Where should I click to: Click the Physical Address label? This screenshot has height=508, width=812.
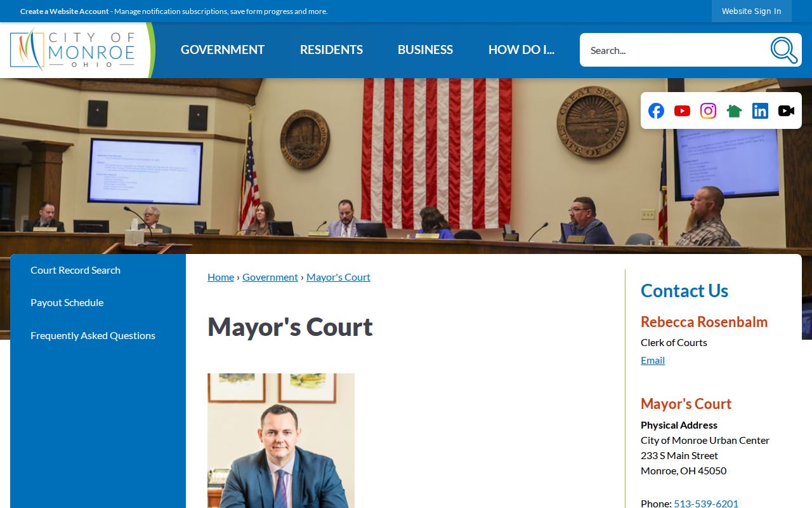click(679, 425)
